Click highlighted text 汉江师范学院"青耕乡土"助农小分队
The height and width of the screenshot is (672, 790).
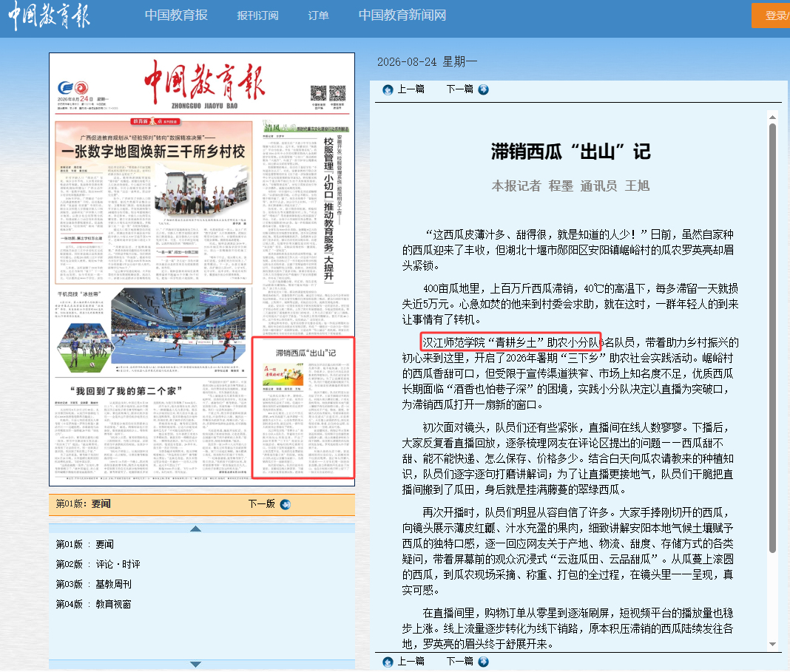click(510, 342)
